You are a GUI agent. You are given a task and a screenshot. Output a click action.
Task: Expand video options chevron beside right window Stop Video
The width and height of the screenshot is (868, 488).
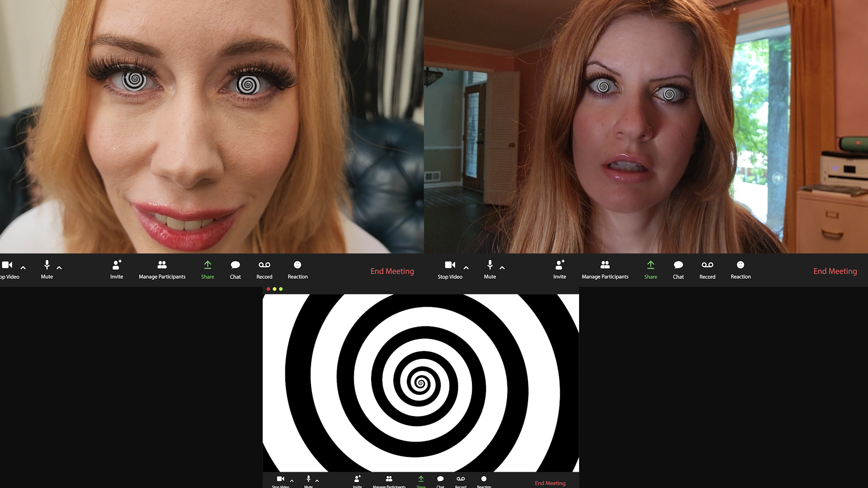tap(466, 267)
